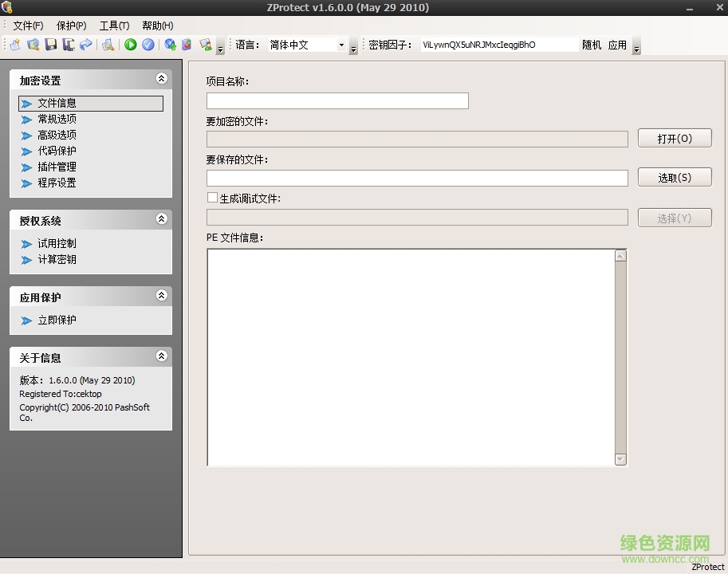The image size is (728, 574).
Task: Click the magnifier preview icon on toolbar
Action: click(109, 45)
